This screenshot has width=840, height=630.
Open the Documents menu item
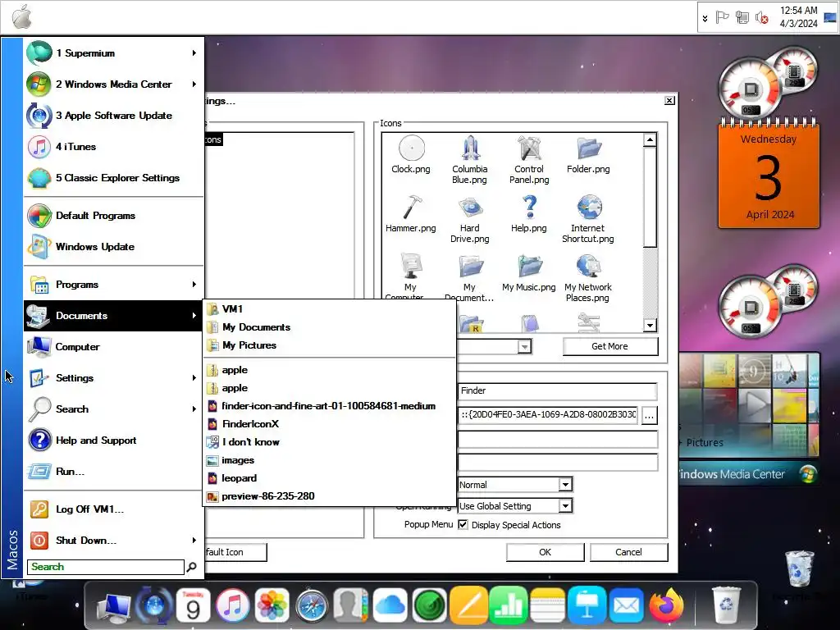[113, 316]
